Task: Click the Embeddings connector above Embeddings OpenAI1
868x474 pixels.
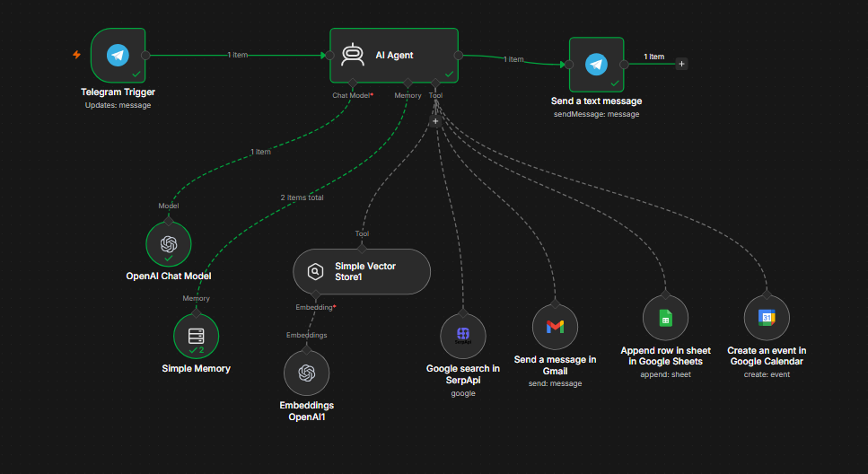Action: 307,350
